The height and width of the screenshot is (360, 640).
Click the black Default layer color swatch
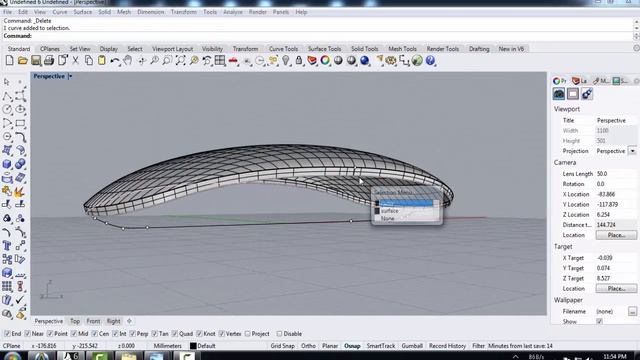pyautogui.click(x=193, y=346)
